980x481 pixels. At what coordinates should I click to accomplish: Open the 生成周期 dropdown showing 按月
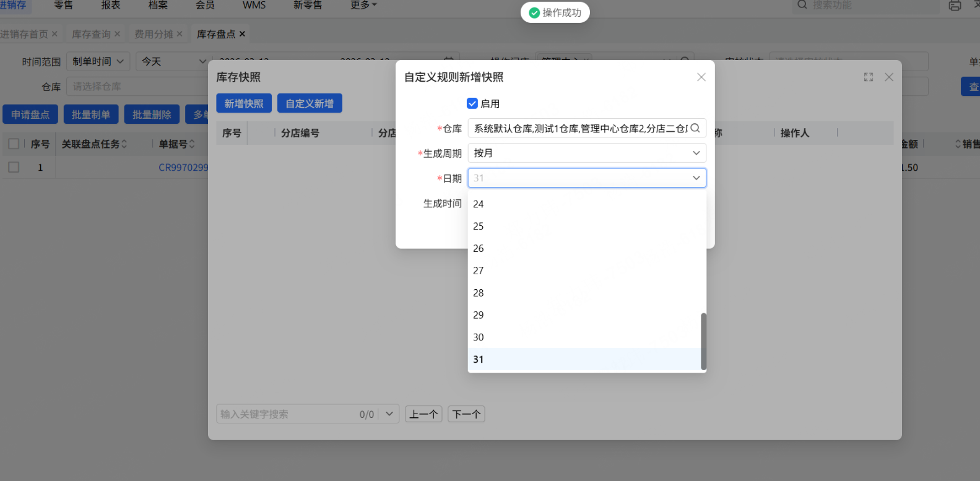pyautogui.click(x=586, y=153)
